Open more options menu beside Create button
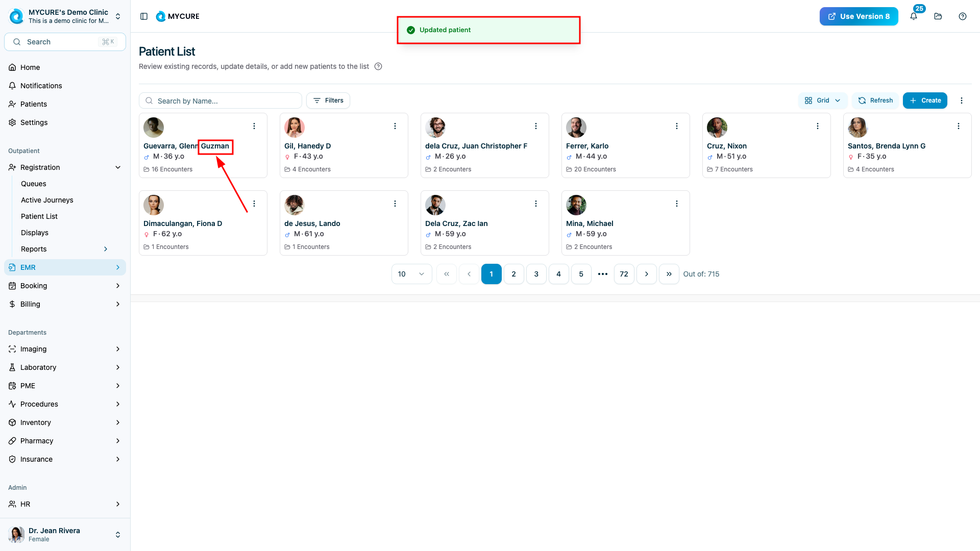Image resolution: width=980 pixels, height=551 pixels. click(x=962, y=101)
